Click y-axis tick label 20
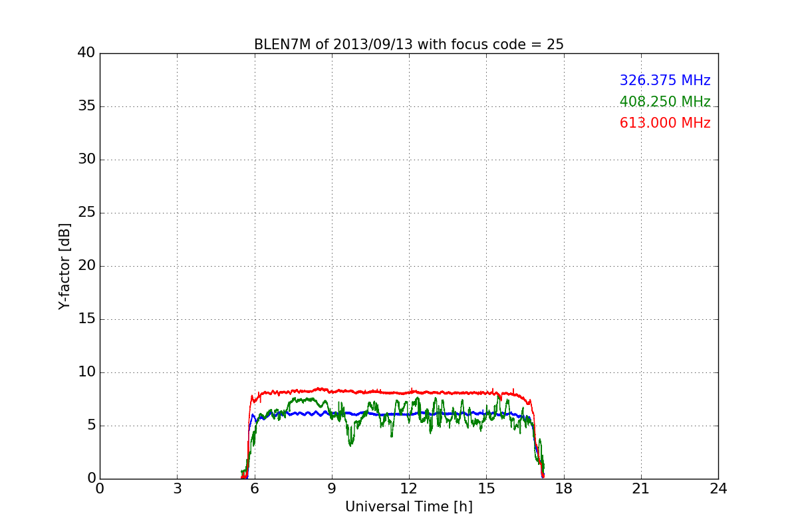This screenshot has height=532, width=798. pos(86,266)
